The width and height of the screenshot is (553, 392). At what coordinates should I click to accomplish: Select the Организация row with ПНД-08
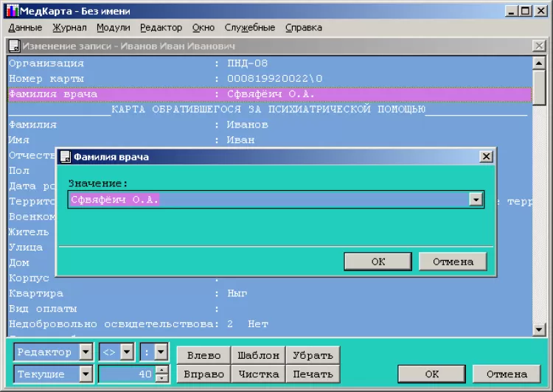point(270,63)
